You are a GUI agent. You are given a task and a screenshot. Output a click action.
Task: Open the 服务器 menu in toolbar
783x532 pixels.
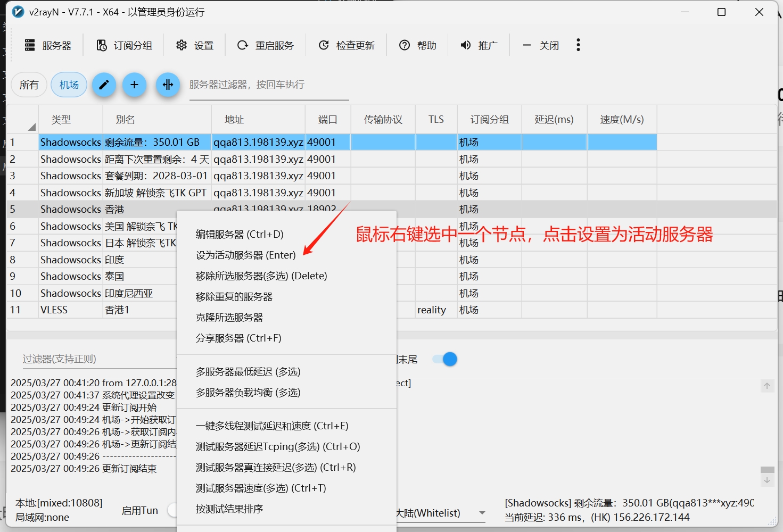coord(48,46)
